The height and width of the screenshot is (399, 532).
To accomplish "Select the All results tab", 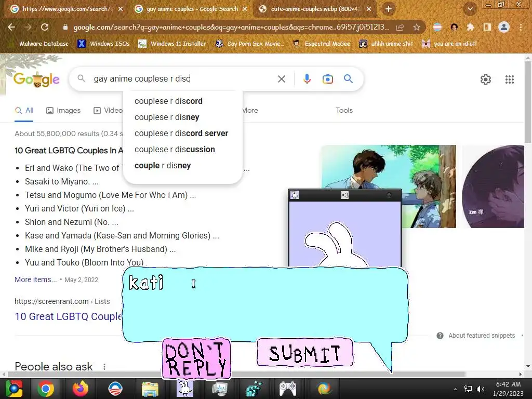I will [x=24, y=111].
